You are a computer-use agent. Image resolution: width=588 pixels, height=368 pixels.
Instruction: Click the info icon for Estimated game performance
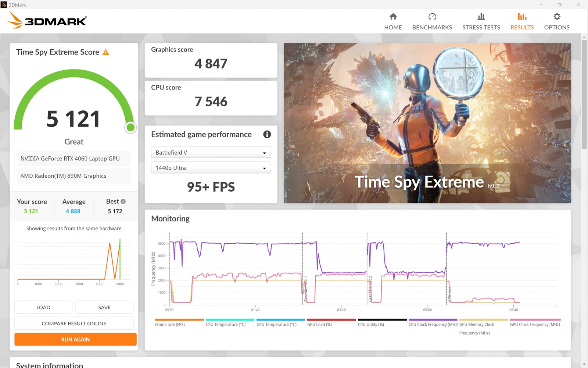tap(267, 134)
